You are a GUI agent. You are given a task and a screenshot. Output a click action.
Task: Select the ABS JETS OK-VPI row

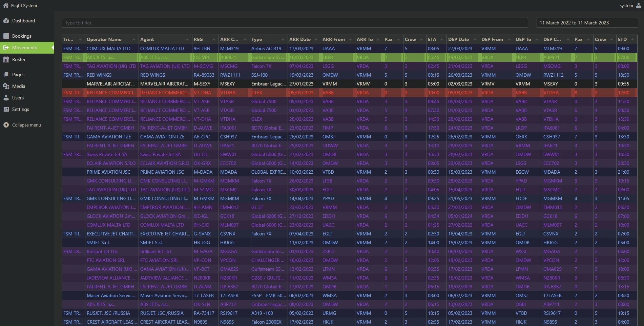350,57
